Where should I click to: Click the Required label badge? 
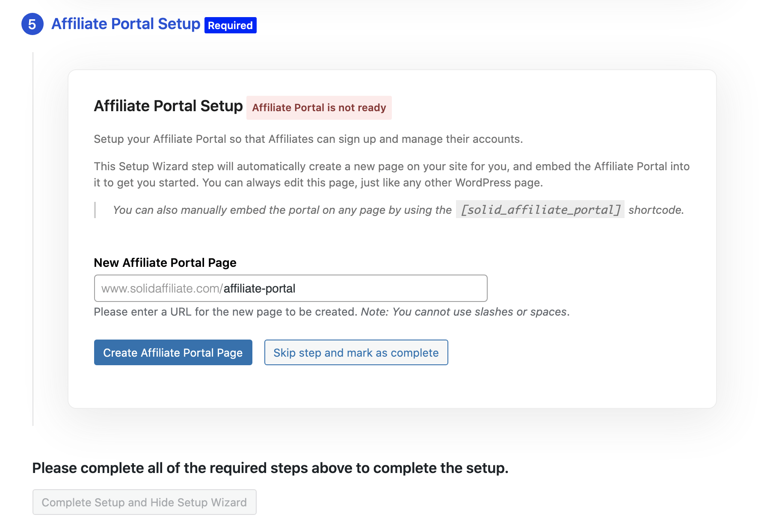click(230, 26)
